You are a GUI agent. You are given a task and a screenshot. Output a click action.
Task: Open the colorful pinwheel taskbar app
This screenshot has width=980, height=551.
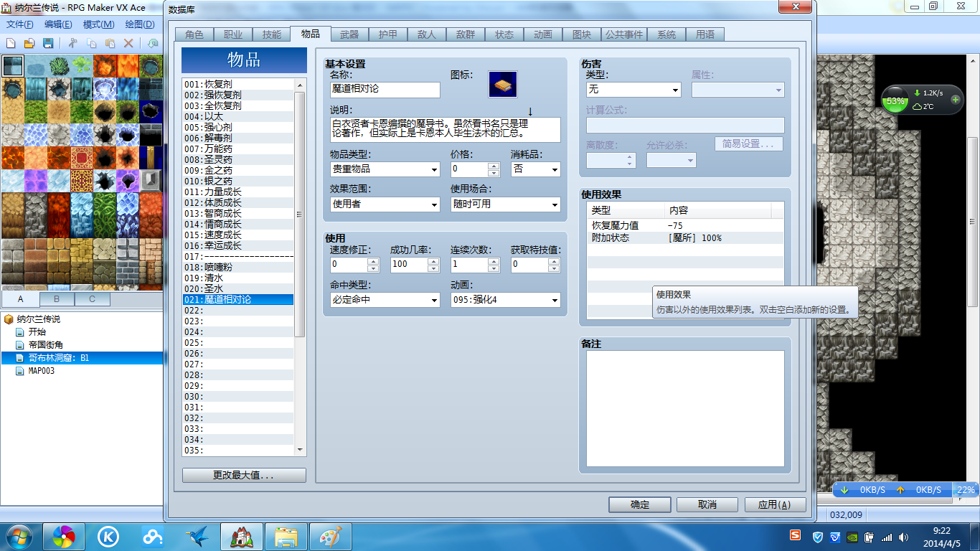tap(64, 537)
